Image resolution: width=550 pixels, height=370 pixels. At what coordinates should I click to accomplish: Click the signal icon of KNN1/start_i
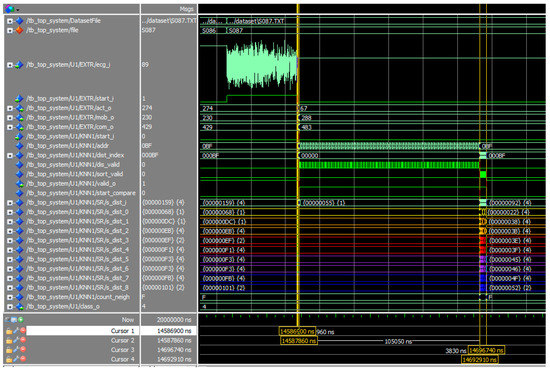point(19,136)
